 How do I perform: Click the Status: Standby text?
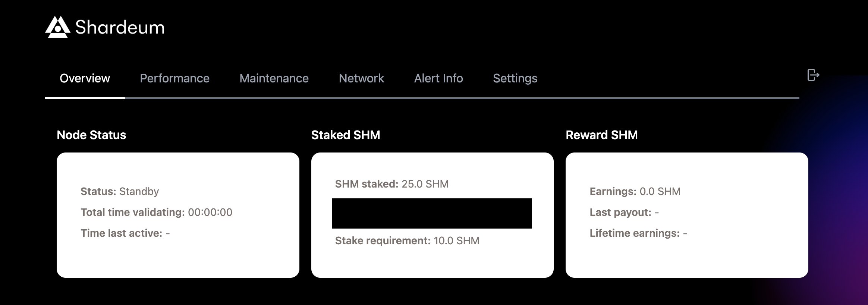tap(120, 191)
